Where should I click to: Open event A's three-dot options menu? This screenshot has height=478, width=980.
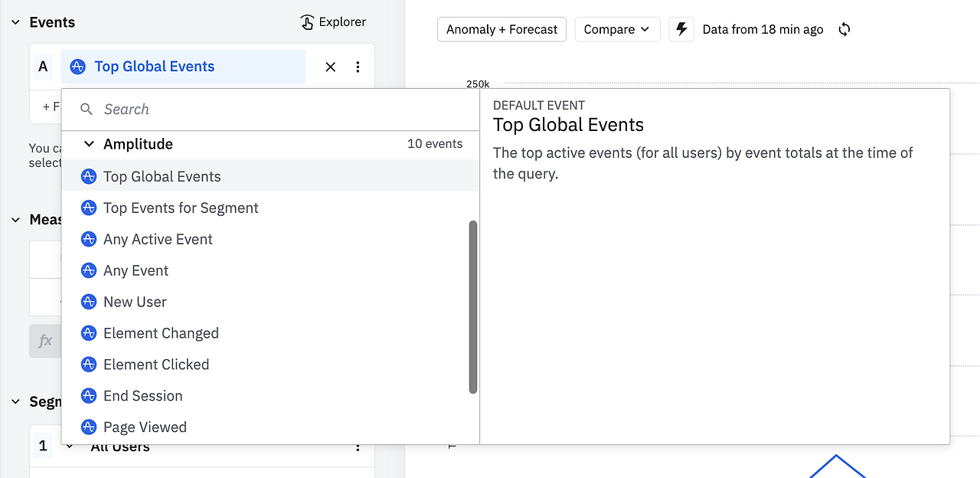click(358, 67)
